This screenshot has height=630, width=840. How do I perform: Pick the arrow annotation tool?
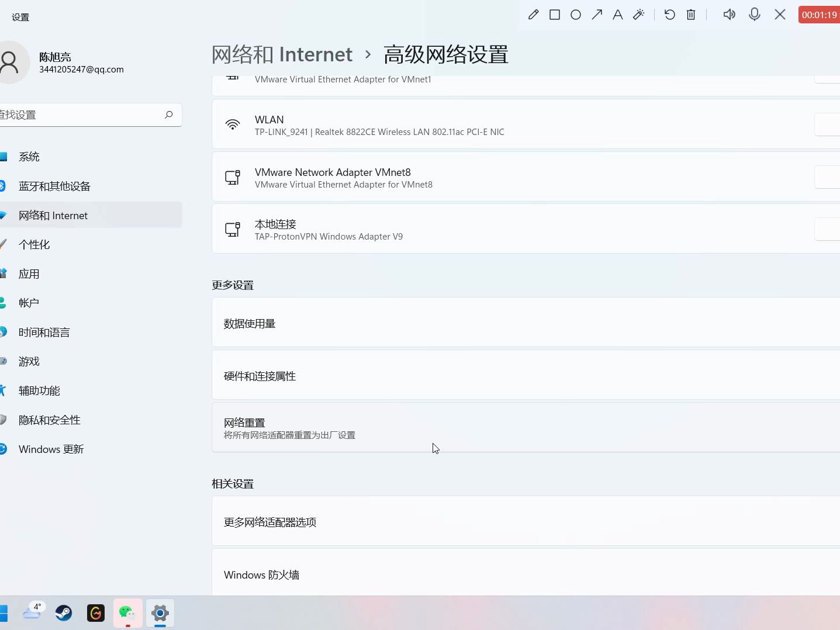(x=597, y=15)
